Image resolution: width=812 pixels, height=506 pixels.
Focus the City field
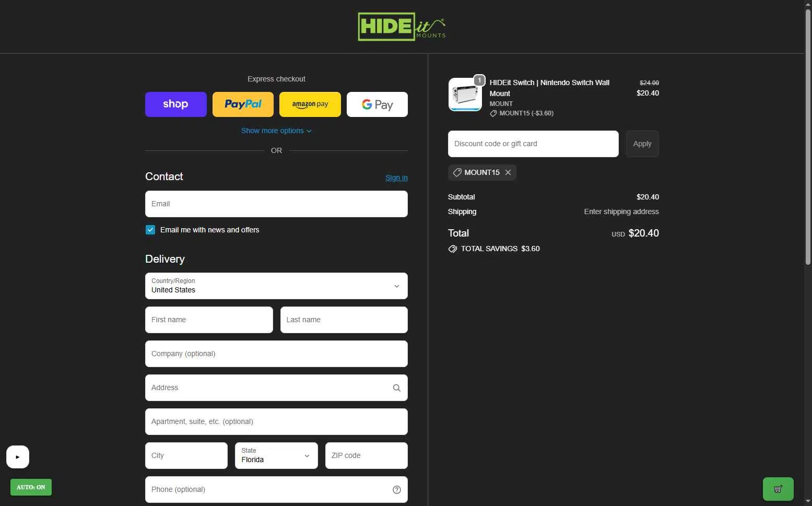(x=186, y=455)
